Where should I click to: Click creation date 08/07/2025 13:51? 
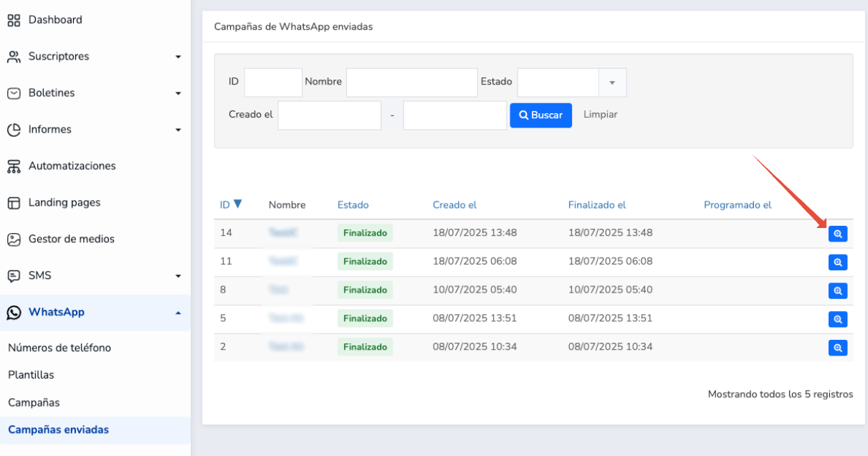pyautogui.click(x=474, y=318)
